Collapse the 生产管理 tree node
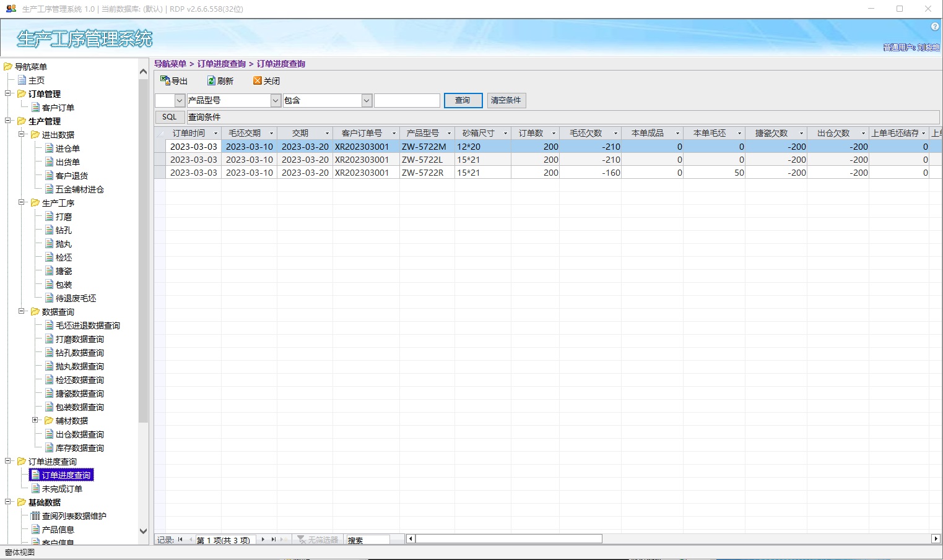Viewport: 943px width, 560px height. (8, 121)
